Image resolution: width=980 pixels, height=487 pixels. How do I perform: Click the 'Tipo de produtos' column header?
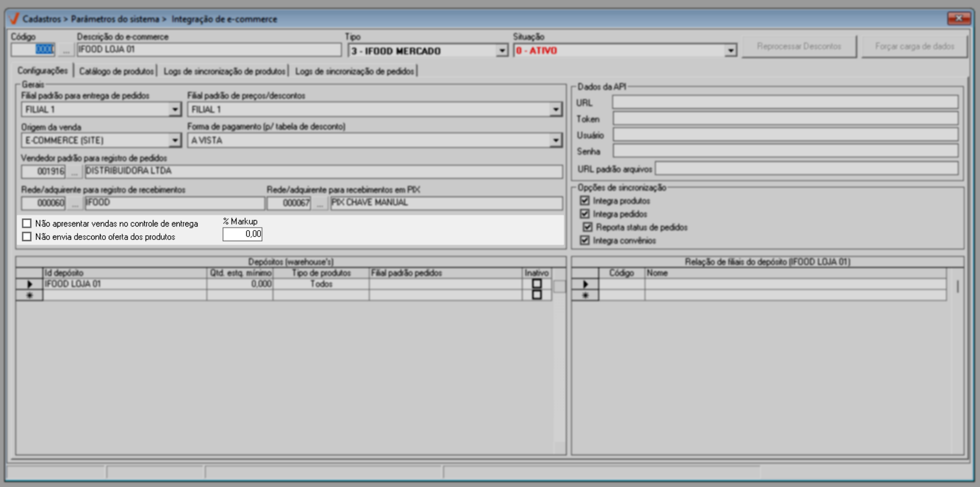321,273
